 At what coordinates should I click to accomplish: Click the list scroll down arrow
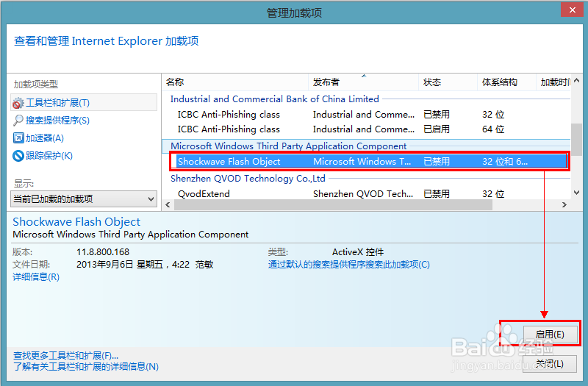coord(577,193)
